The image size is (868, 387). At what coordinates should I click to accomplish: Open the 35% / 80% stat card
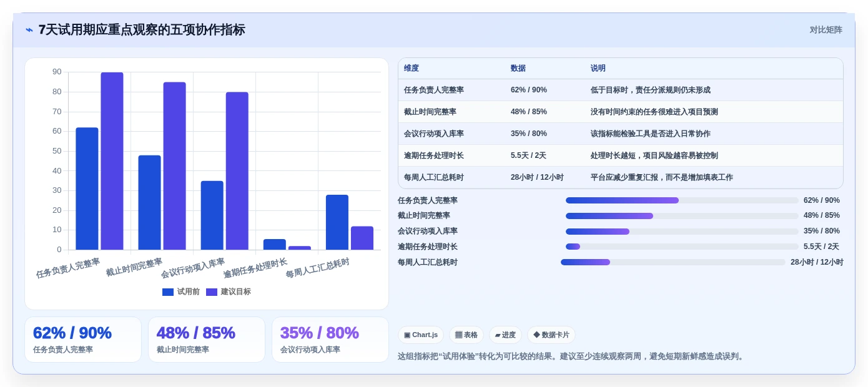pyautogui.click(x=330, y=340)
